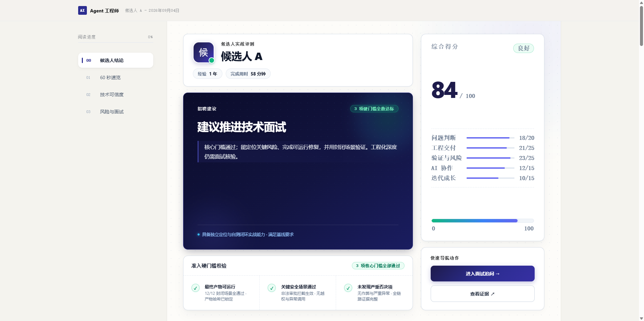This screenshot has height=321, width=644.
Task: Jump to 风险与面试 section
Action: (116, 112)
